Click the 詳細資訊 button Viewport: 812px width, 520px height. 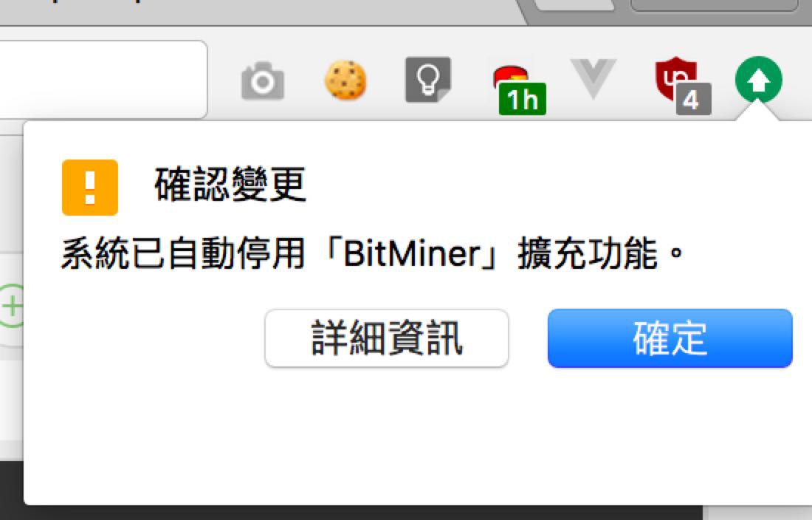[x=387, y=338]
